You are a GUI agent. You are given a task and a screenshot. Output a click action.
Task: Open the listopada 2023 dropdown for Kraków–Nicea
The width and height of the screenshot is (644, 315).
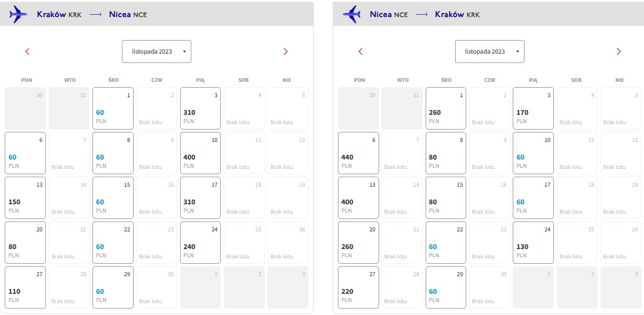point(157,51)
